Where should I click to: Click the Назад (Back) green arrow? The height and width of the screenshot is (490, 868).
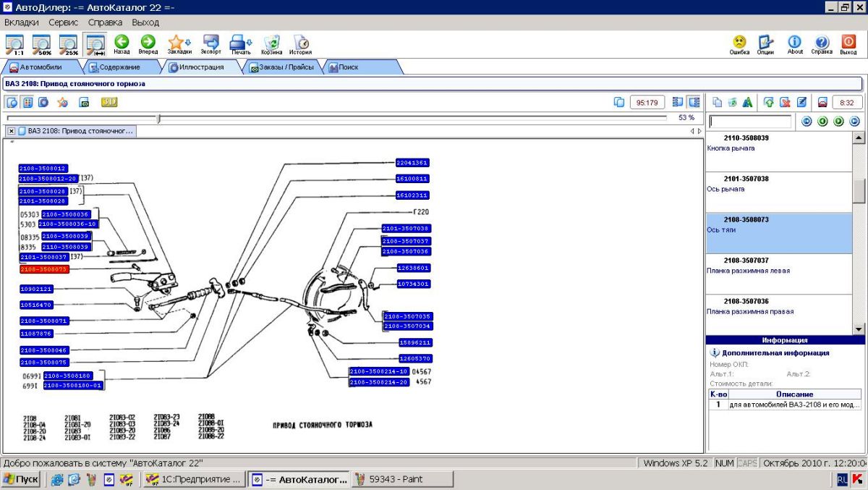pos(122,43)
